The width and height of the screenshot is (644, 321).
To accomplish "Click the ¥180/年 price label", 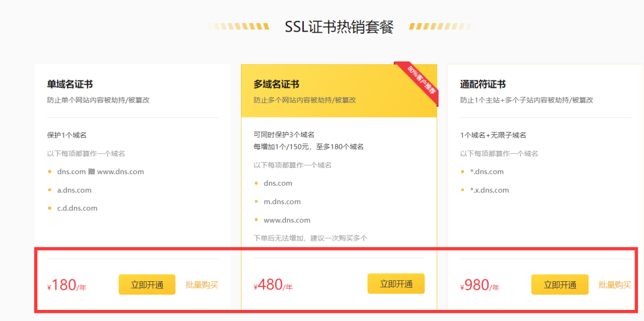I will [x=67, y=285].
